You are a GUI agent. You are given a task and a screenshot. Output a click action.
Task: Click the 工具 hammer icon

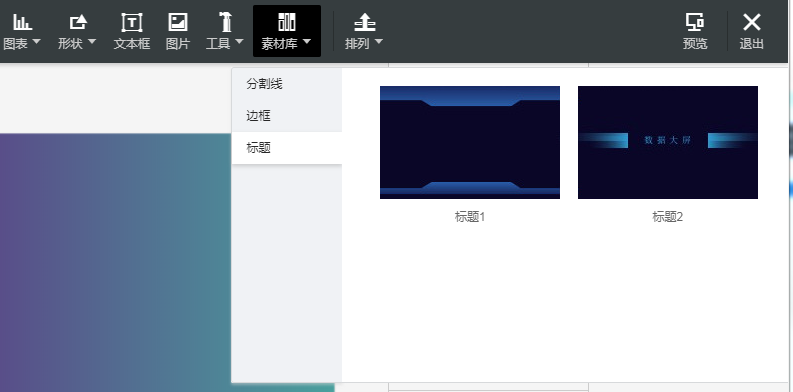click(225, 22)
